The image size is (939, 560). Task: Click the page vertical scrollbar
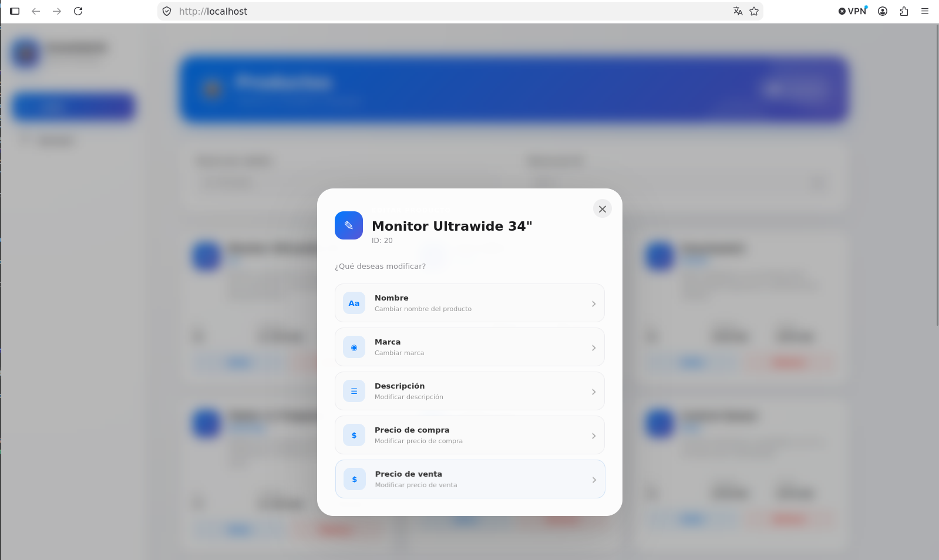(937, 176)
